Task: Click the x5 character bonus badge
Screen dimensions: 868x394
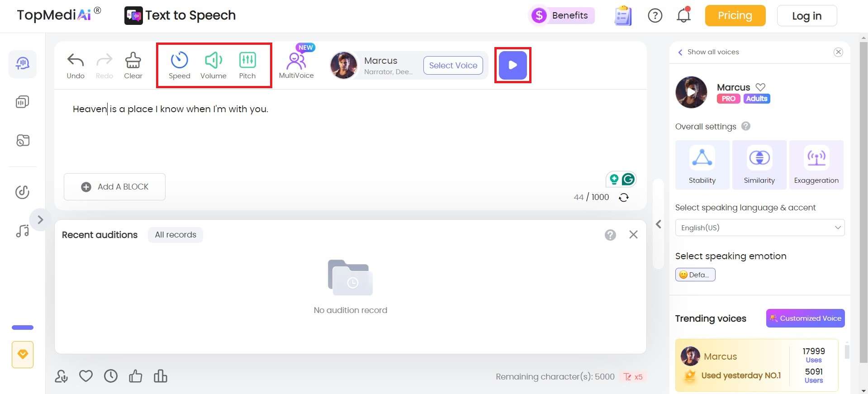Action: (x=633, y=377)
